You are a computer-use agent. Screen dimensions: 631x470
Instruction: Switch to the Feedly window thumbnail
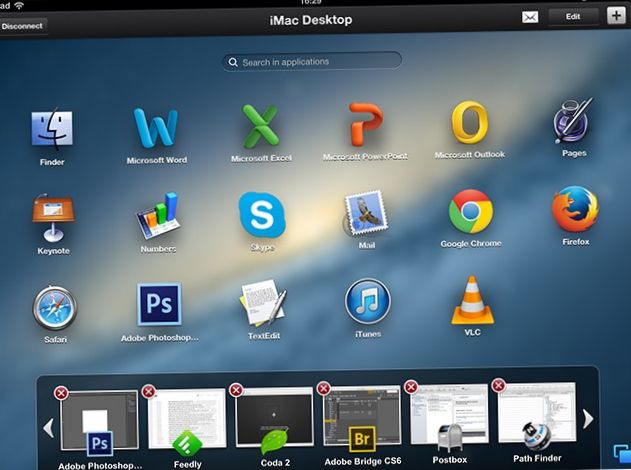tap(187, 418)
